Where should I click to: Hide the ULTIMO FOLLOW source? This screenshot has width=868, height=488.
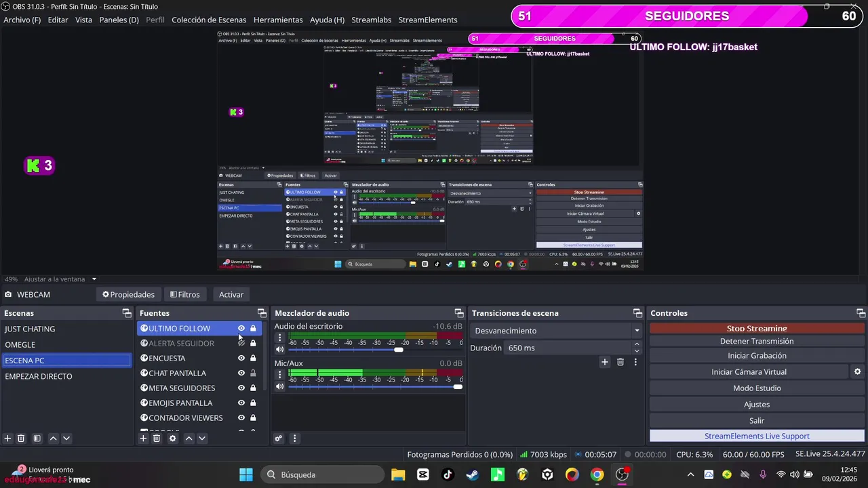tap(241, 328)
